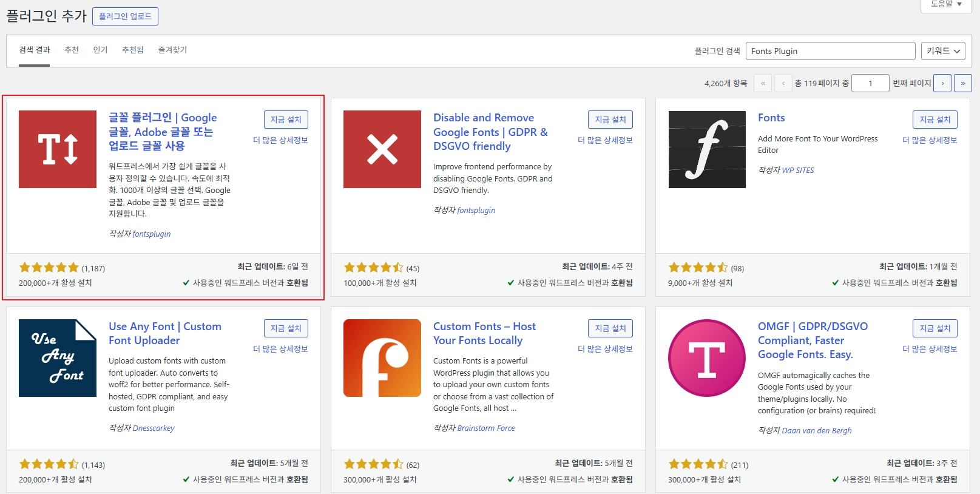980x494 pixels.
Task: Expand the 도움말 help panel
Action: coord(946,4)
